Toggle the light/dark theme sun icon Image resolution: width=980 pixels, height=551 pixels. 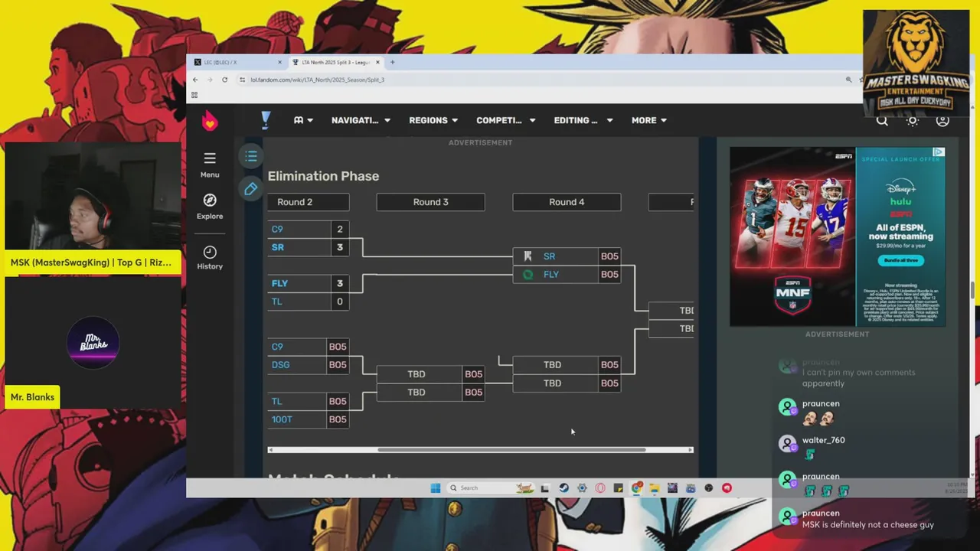913,120
